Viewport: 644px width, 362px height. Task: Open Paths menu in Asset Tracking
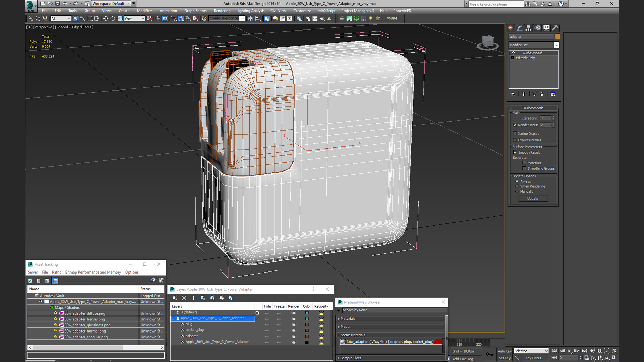click(x=56, y=272)
